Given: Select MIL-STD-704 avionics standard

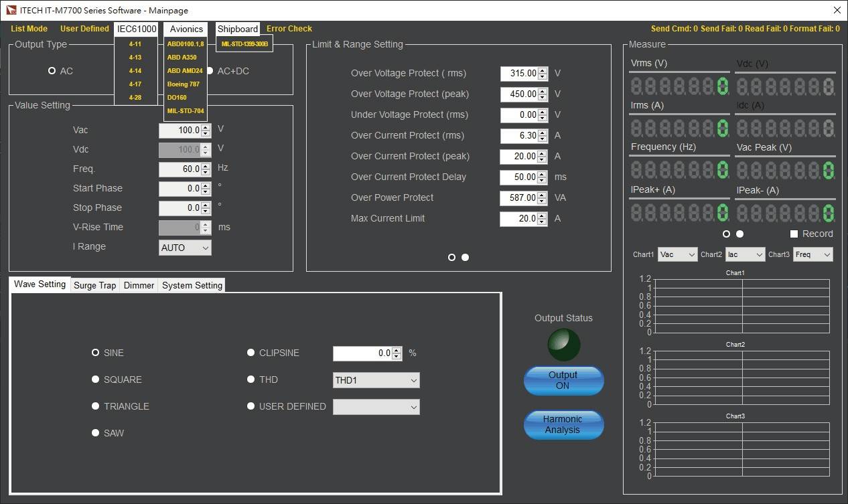Looking at the screenshot, I should 186,111.
